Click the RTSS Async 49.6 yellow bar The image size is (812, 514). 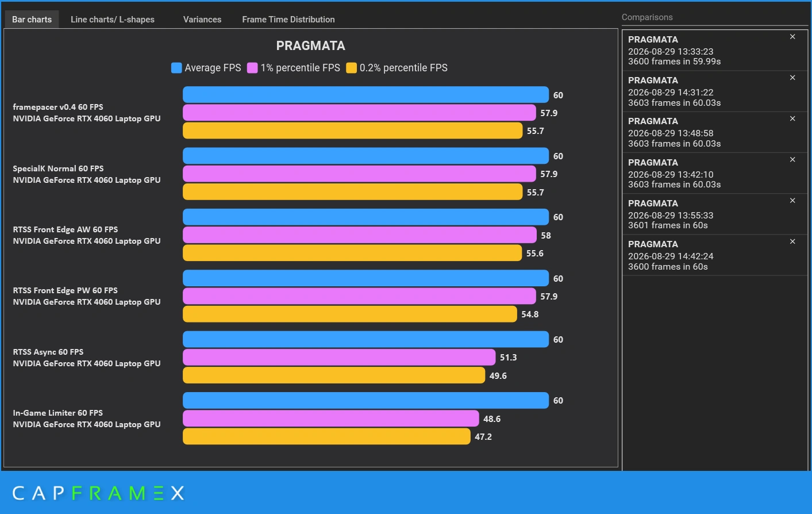334,375
